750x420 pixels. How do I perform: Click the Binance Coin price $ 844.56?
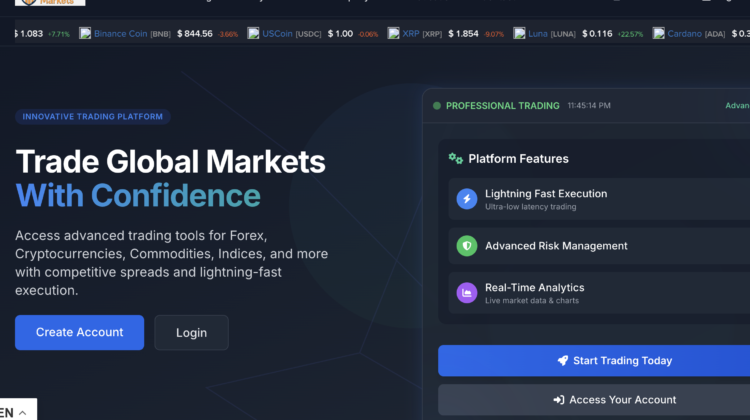(195, 34)
